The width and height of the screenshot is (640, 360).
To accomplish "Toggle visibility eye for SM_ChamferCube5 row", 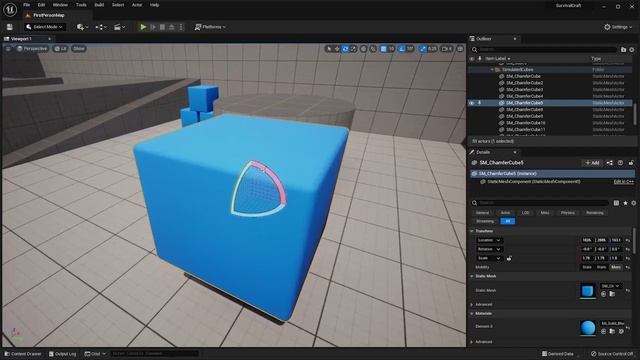I will (471, 103).
